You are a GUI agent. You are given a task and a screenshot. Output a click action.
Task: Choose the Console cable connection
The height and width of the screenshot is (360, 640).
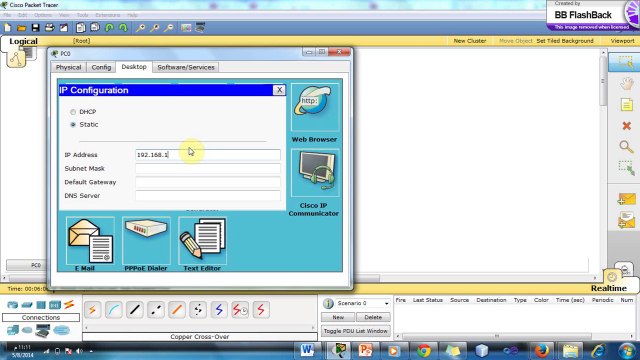(113, 310)
